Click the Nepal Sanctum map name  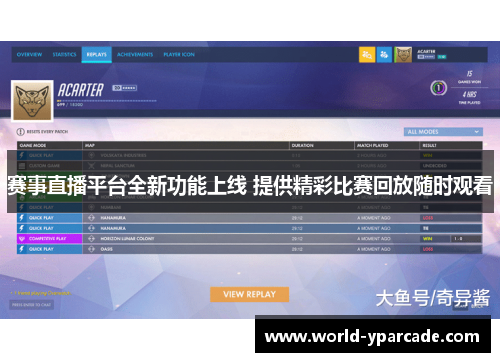click(117, 166)
